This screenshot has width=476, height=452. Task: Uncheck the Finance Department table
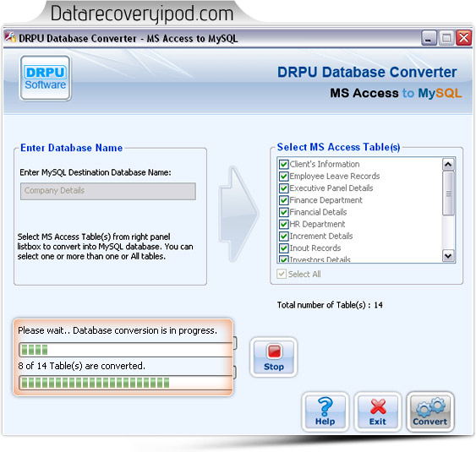(283, 200)
